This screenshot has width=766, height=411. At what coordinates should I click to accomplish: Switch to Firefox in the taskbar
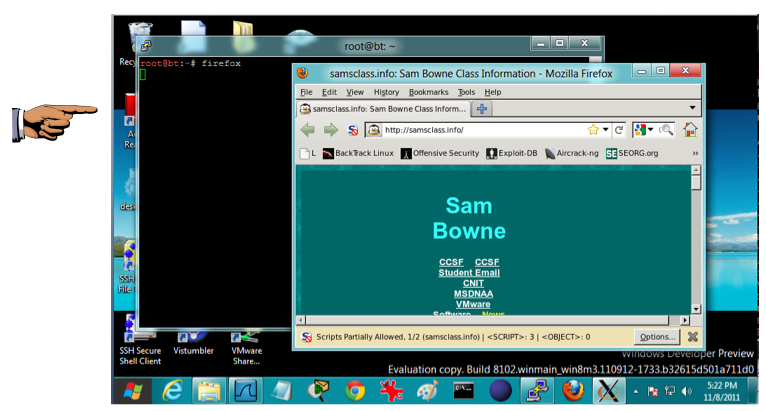click(573, 390)
